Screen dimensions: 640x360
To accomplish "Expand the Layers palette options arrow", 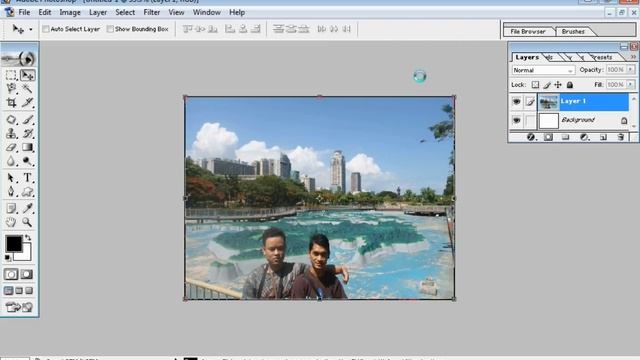I will (633, 57).
